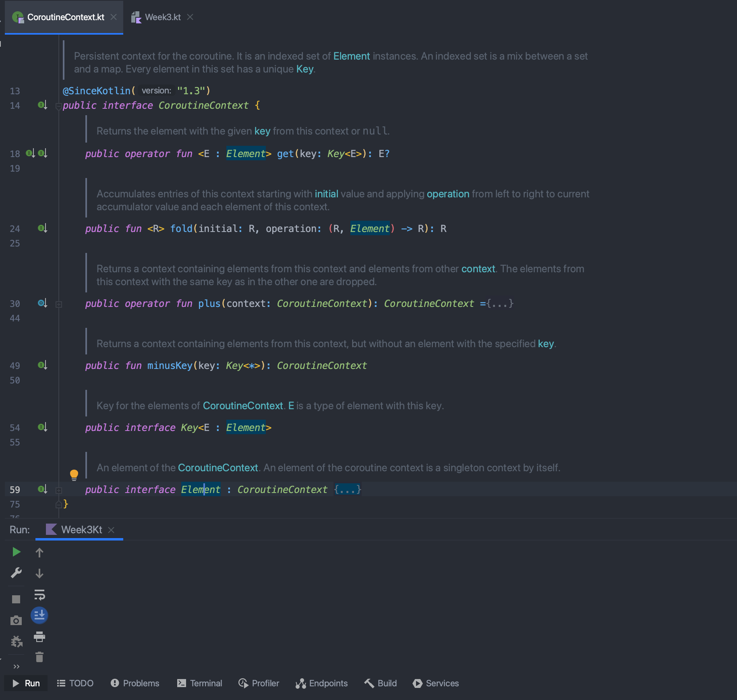Click overridden gutter icon on line 30
The height and width of the screenshot is (700, 737).
43,303
